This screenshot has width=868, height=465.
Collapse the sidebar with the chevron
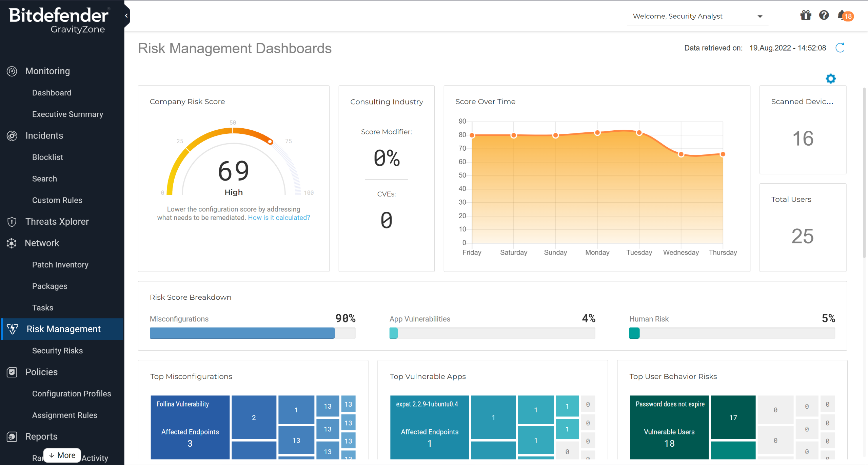point(126,15)
